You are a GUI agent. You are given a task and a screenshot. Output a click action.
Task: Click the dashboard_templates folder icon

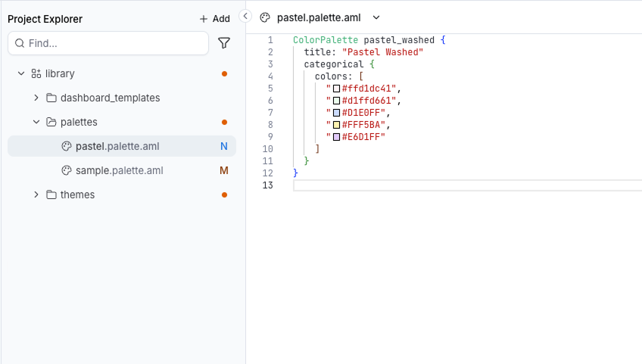pos(51,98)
